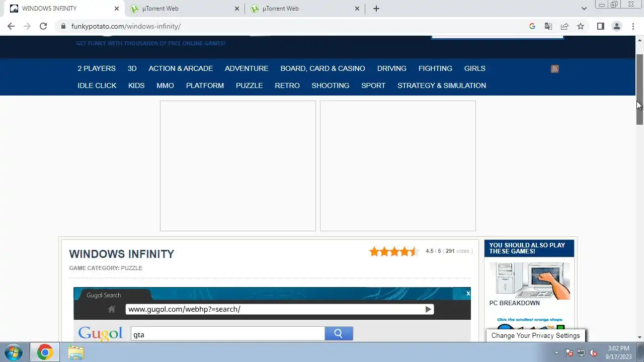Open the DRIVING category
Viewport: 644px width, 362px height.
click(392, 68)
